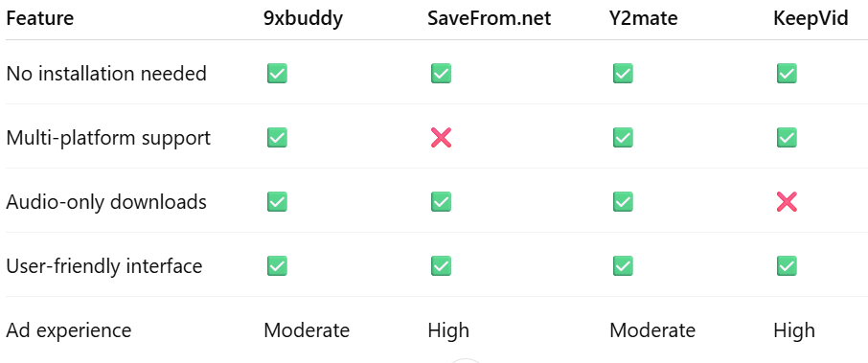Screen dimensions: 868x363
Task: Click 9xbuddy's Moderate ad experience value
Action: pyautogui.click(x=307, y=330)
